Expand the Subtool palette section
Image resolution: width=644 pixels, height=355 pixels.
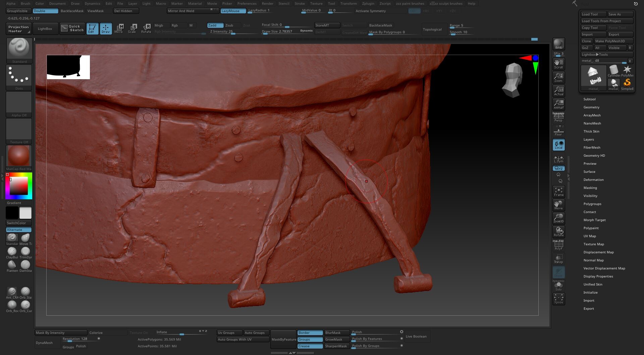[x=589, y=99]
